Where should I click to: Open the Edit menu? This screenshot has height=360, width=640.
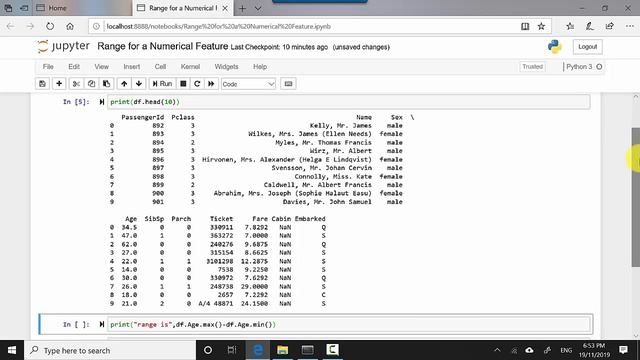(74, 67)
